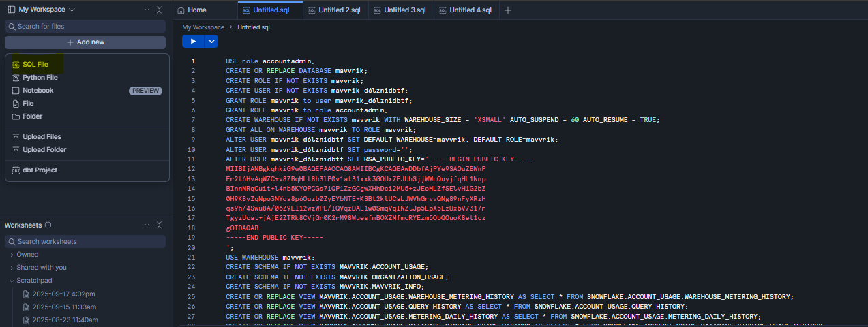
Task: Expand the Owned worksheets folder
Action: (x=27, y=255)
